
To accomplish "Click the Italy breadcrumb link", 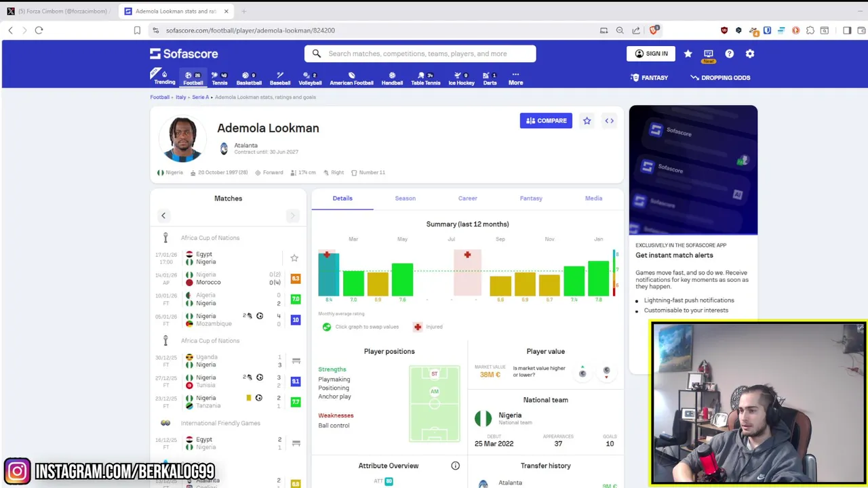I will [x=181, y=97].
